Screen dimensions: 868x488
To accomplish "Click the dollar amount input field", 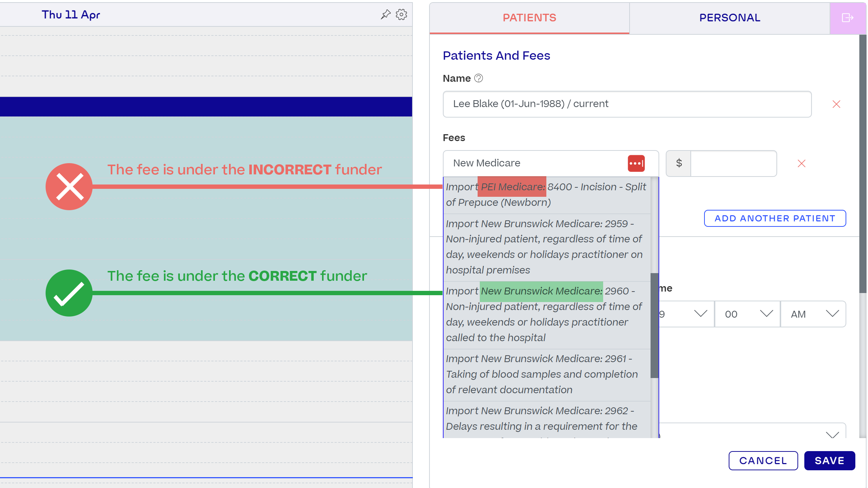I will point(733,163).
